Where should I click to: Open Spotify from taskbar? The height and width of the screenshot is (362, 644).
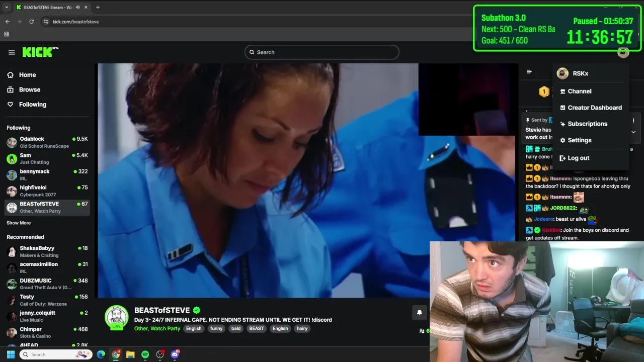(145, 354)
